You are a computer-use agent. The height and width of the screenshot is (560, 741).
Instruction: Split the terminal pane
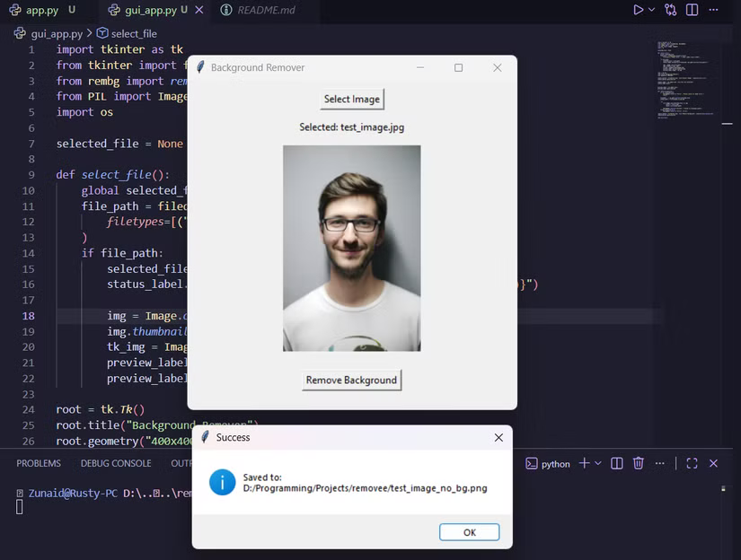[615, 463]
